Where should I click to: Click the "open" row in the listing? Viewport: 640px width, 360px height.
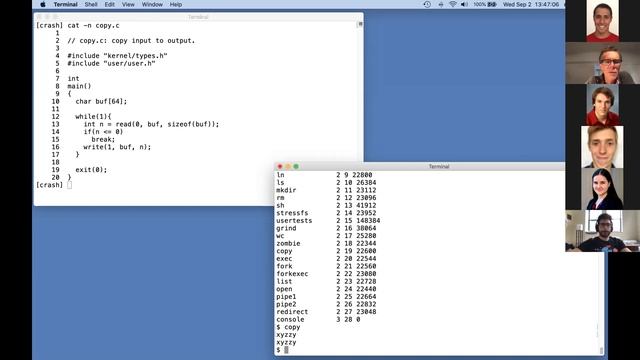326,289
